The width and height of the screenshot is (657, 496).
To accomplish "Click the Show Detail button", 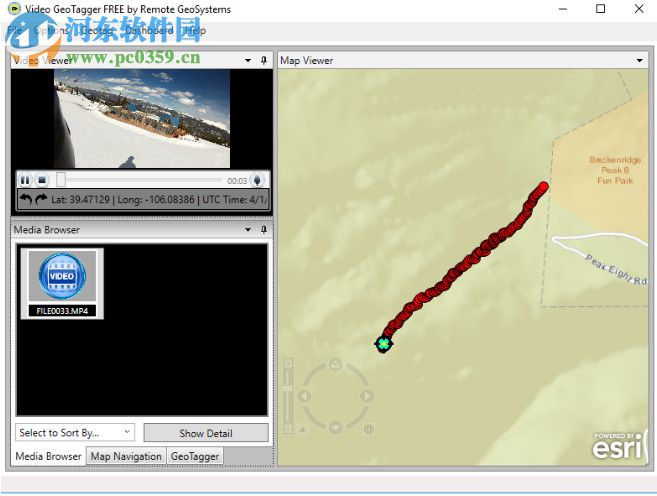I will pos(206,433).
